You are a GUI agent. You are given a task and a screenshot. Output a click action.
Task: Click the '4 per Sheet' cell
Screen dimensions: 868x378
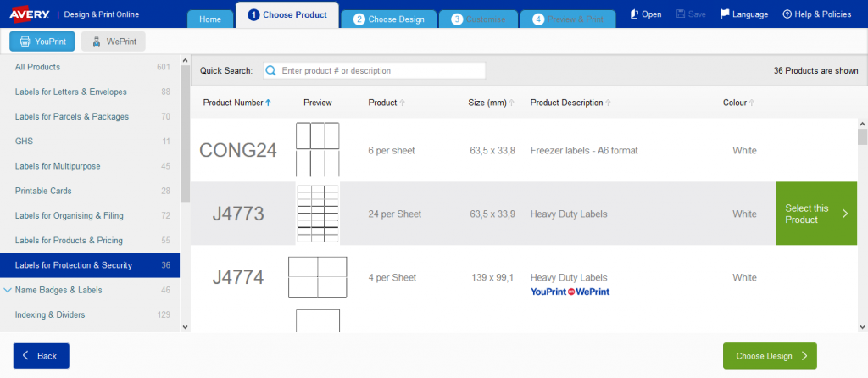click(x=392, y=277)
